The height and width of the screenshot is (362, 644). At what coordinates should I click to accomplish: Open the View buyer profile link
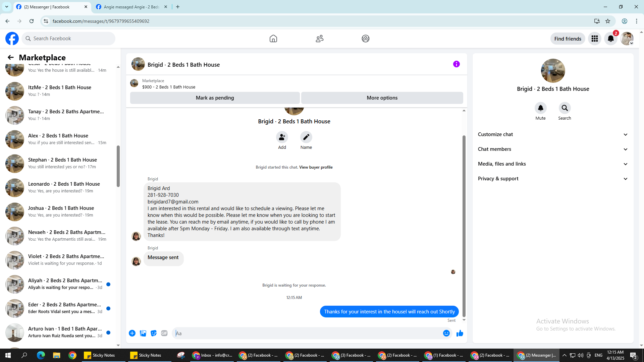tap(316, 167)
